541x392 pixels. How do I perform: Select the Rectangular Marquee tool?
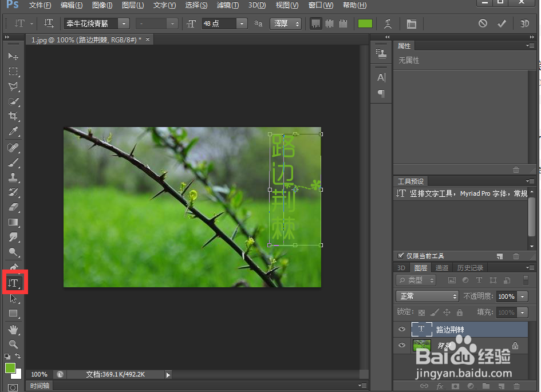13,72
